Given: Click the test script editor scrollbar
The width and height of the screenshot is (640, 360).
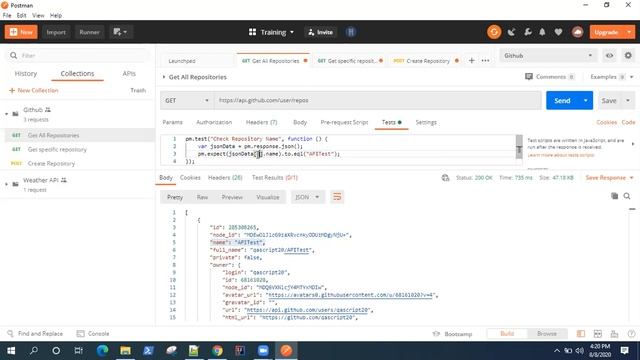Looking at the screenshot, I should tap(519, 147).
